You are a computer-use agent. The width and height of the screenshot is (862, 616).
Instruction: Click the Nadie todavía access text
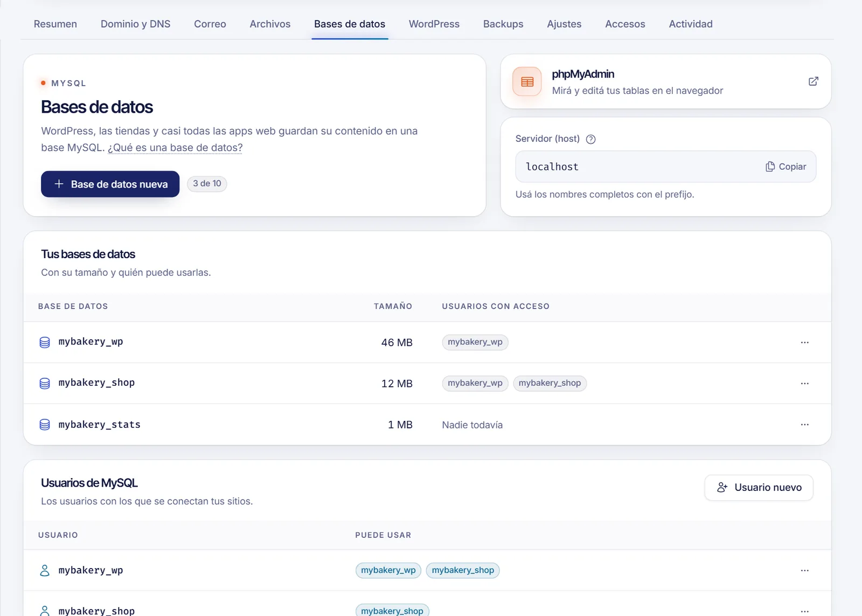(472, 425)
